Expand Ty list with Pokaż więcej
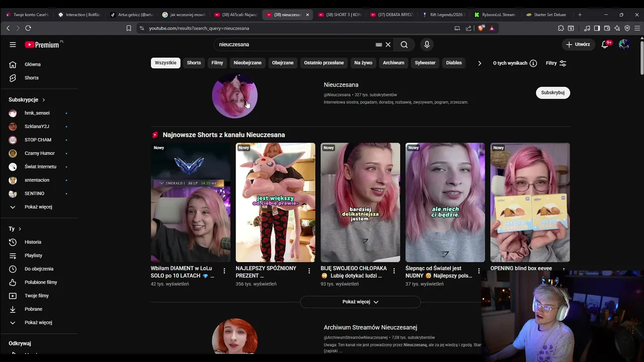Image resolution: width=644 pixels, height=362 pixels. coord(39,323)
